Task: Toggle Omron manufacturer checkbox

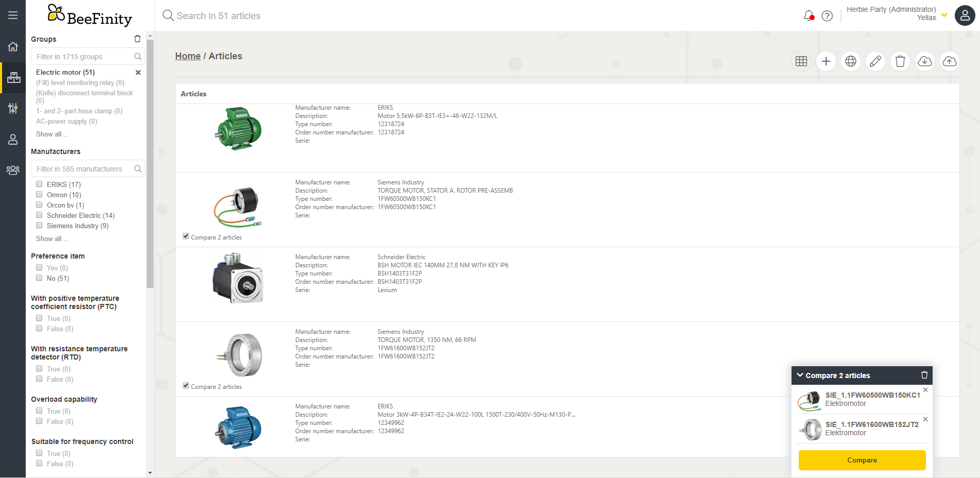Action: pyautogui.click(x=39, y=194)
